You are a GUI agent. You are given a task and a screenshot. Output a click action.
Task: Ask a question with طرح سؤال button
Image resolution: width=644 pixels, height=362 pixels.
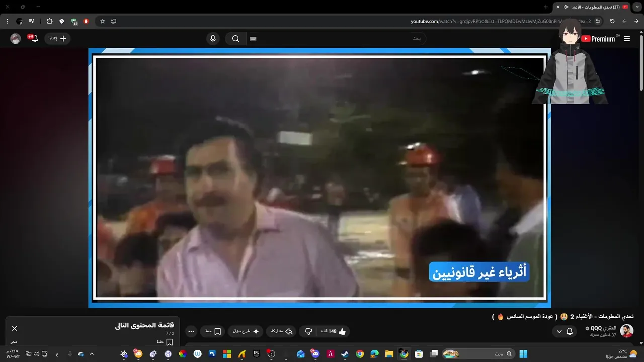246,331
